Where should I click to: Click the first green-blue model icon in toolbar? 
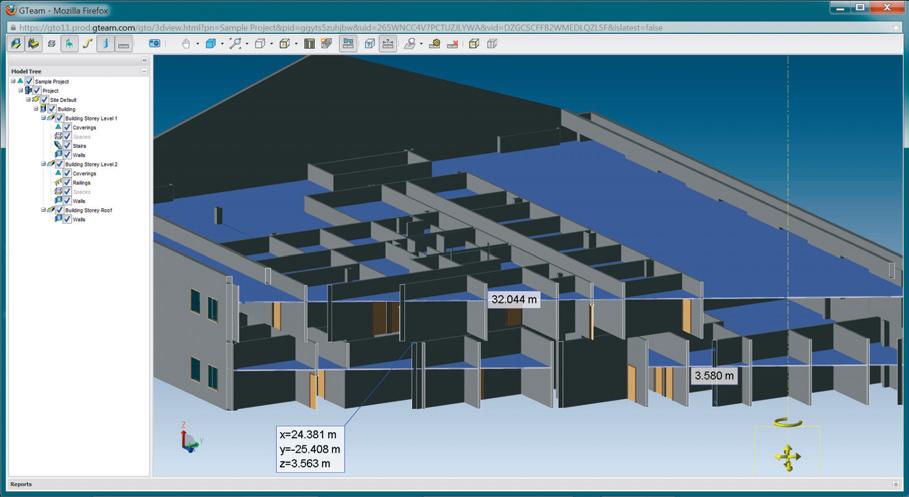click(16, 43)
